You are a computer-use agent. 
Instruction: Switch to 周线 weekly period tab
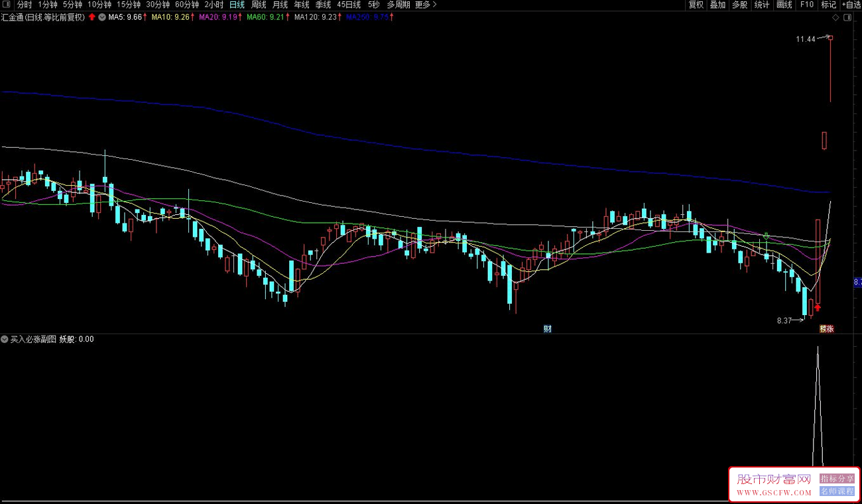pos(259,5)
